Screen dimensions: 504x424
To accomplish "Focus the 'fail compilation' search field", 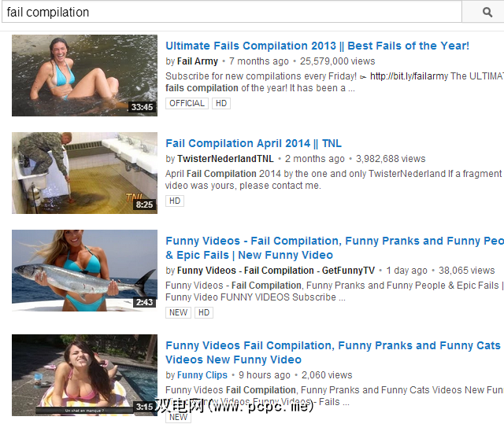I will point(232,13).
